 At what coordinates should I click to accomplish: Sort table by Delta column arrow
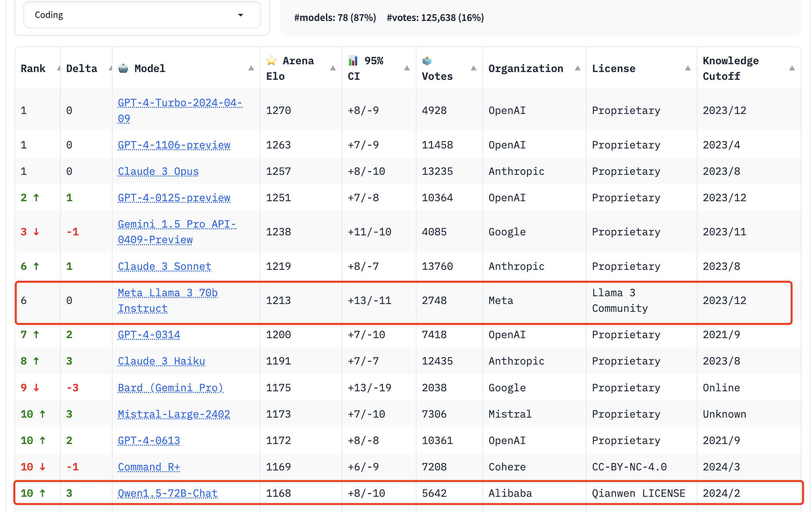(x=110, y=68)
